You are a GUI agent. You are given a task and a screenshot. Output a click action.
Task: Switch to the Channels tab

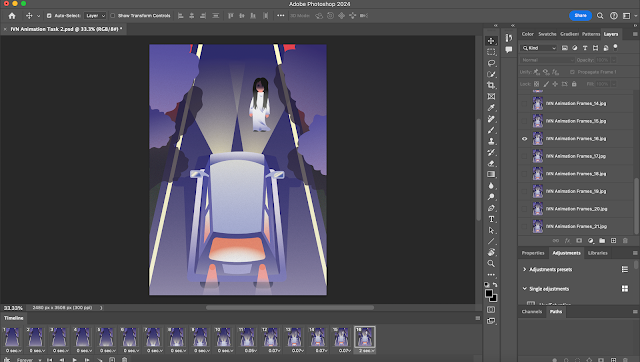[531, 311]
